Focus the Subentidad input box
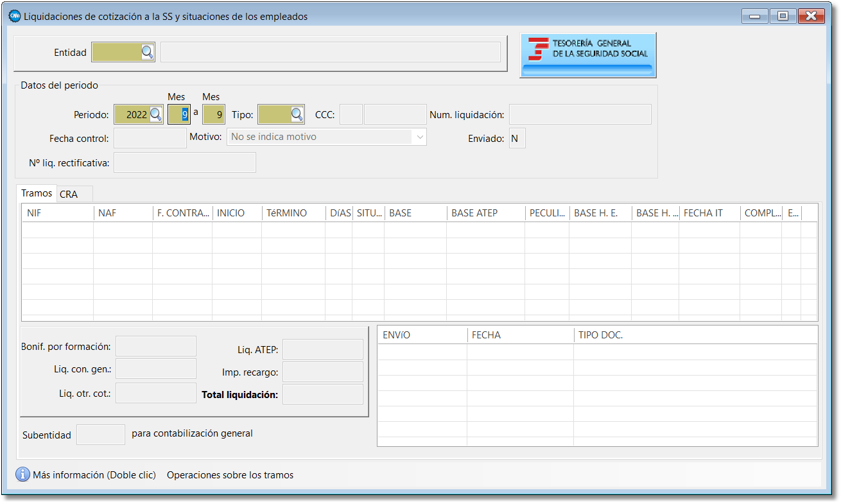Viewport: 841px width, 504px height. 101,435
